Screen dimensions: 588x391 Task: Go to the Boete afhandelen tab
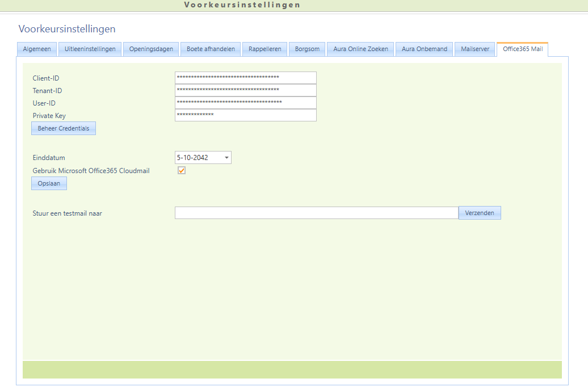(211, 49)
